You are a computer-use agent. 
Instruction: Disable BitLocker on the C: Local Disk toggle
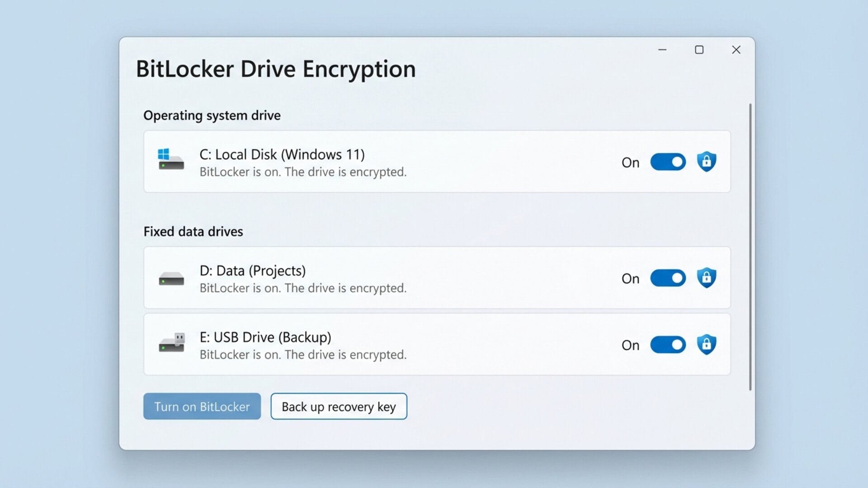click(x=668, y=162)
